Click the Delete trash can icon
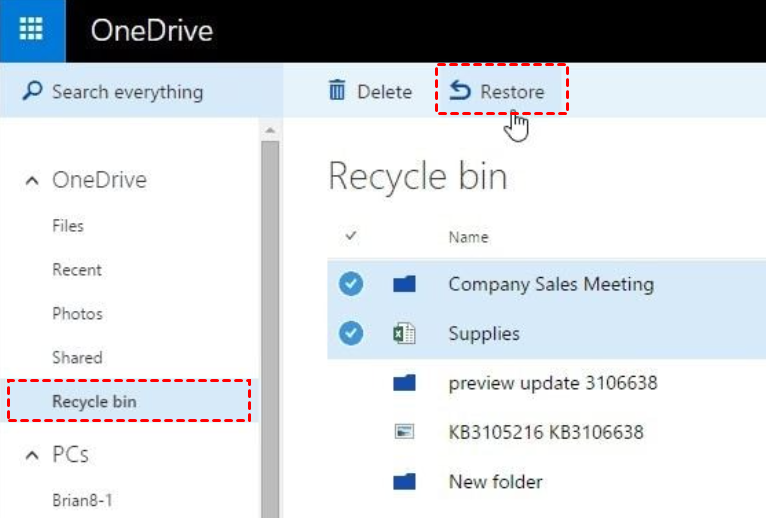Viewport: 766px width, 518px height. point(337,92)
